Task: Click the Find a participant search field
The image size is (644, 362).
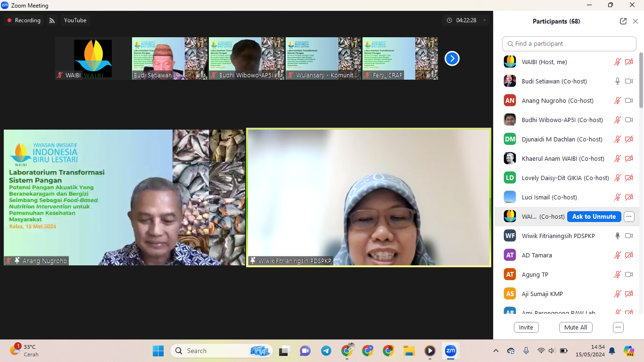Action: pos(569,43)
